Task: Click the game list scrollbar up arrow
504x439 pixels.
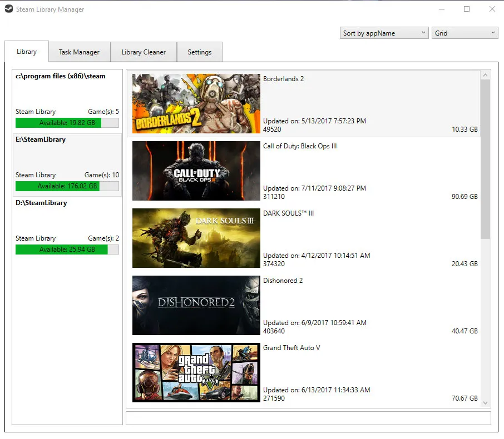Action: click(485, 75)
